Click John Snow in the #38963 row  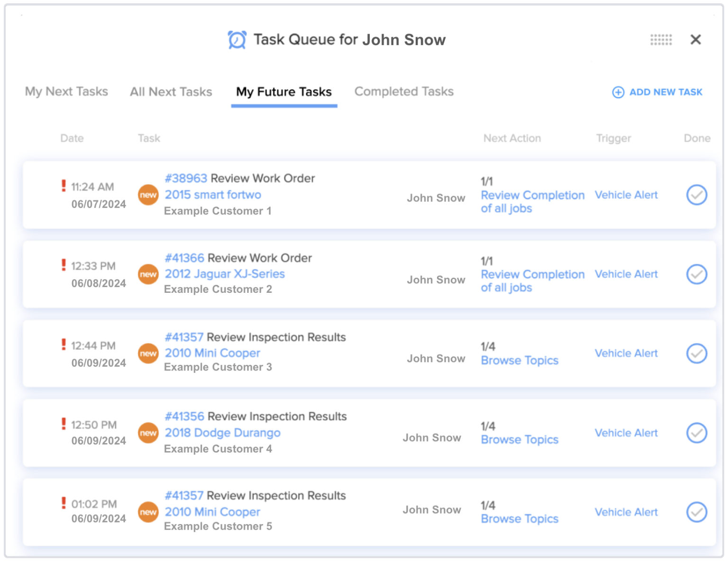click(436, 198)
